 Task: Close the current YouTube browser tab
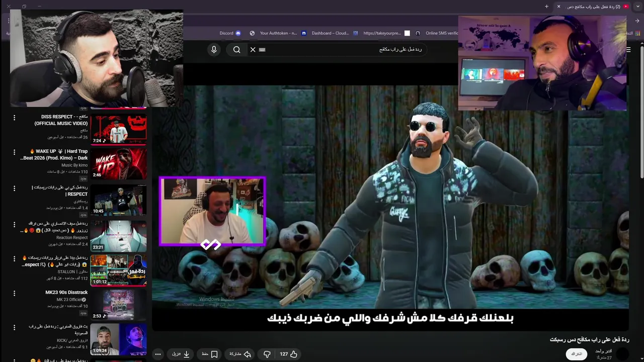coord(558,7)
